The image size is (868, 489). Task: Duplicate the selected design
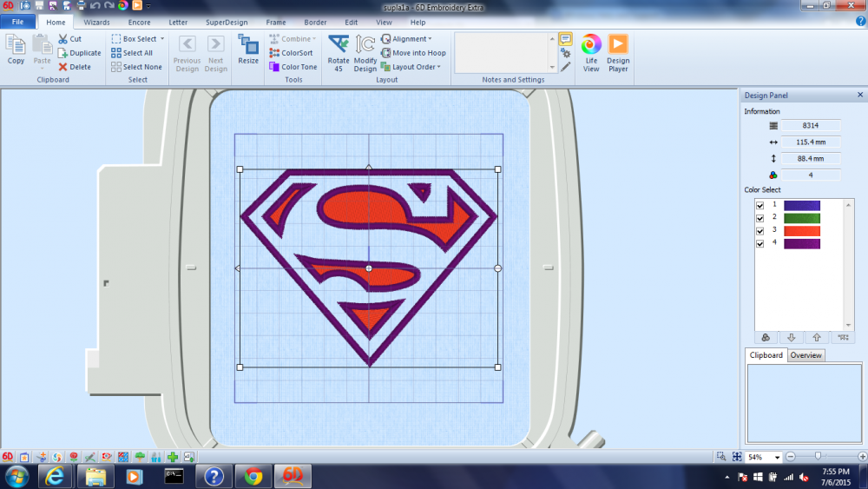point(80,53)
